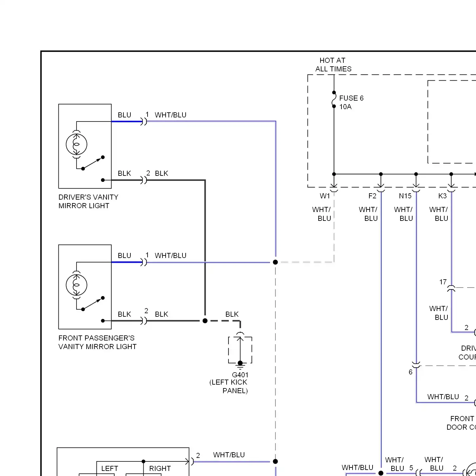
Task: Click the dashed BLK wire label above G401
Action: tap(232, 314)
